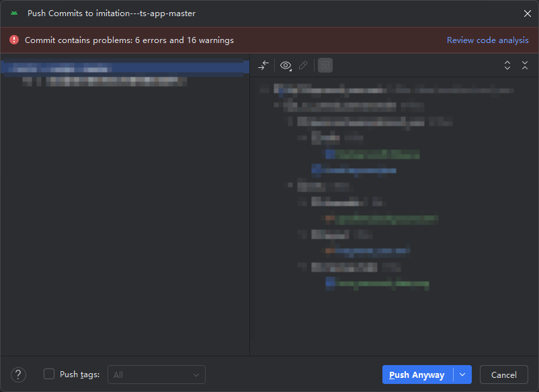Open the diff viewer toolbar icon
Image resolution: width=539 pixels, height=392 pixels.
point(263,65)
